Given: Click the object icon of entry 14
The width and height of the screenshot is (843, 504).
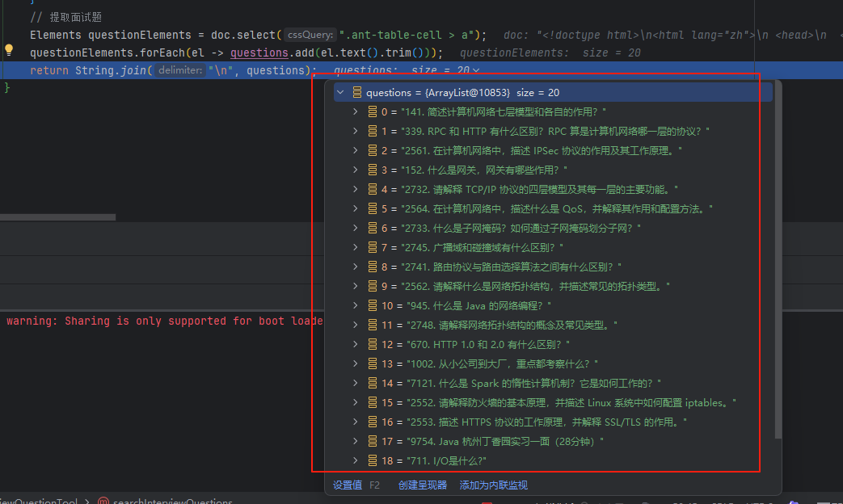Looking at the screenshot, I should click(372, 383).
